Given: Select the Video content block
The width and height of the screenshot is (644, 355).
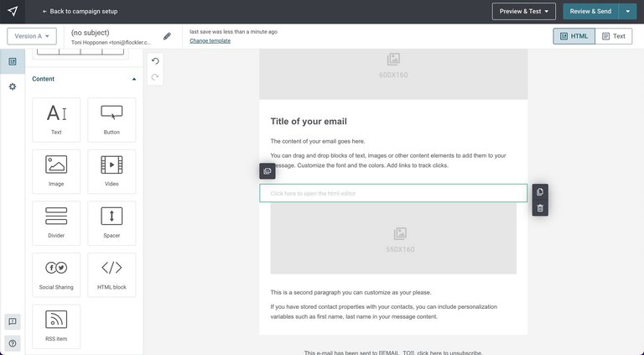Looking at the screenshot, I should click(112, 171).
